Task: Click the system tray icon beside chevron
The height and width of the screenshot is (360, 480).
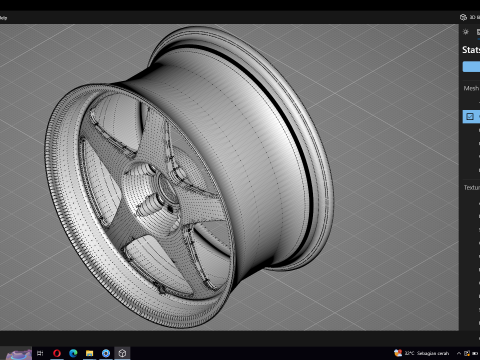Action: coord(467,353)
